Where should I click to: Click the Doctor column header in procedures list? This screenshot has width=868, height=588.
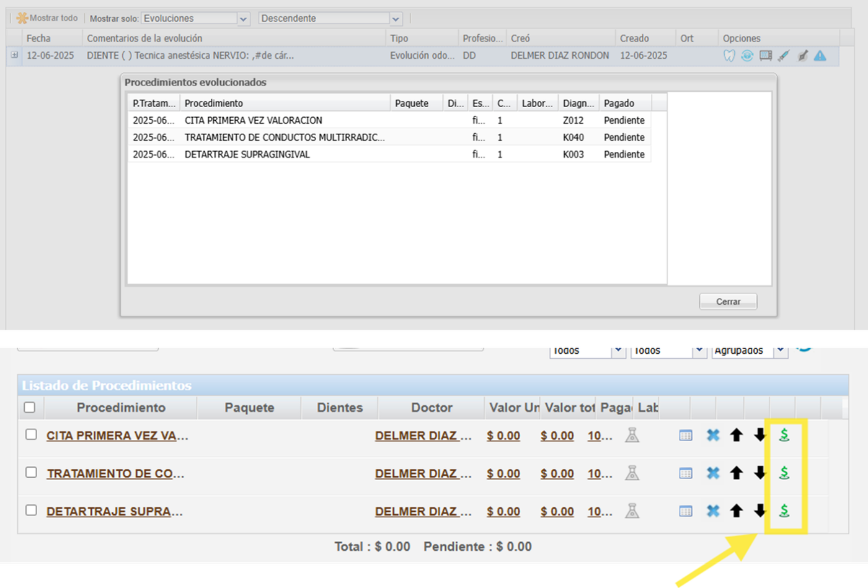432,408
